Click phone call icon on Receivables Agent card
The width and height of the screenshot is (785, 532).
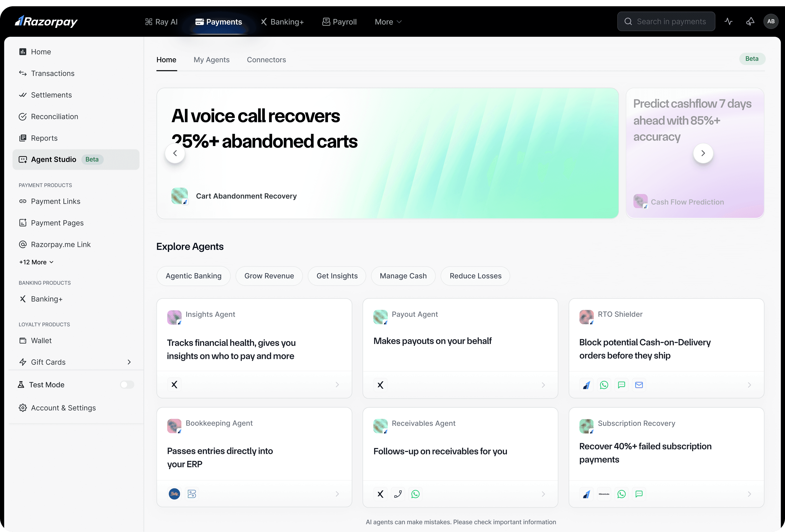click(x=398, y=494)
